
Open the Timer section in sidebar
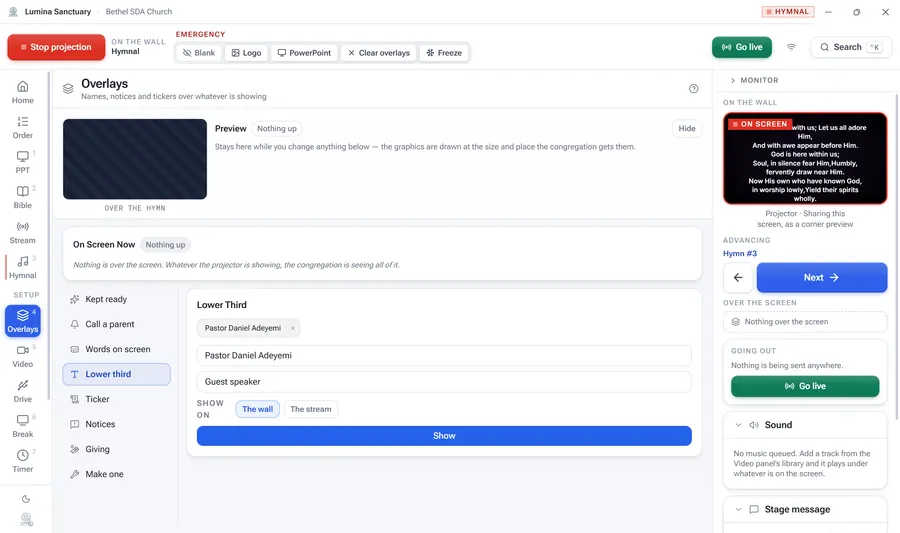22,461
